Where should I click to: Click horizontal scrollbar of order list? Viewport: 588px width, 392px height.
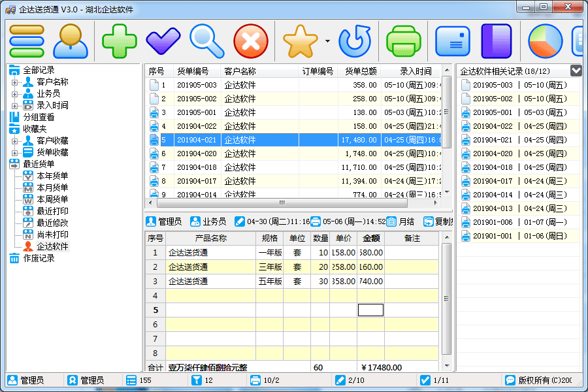click(282, 203)
